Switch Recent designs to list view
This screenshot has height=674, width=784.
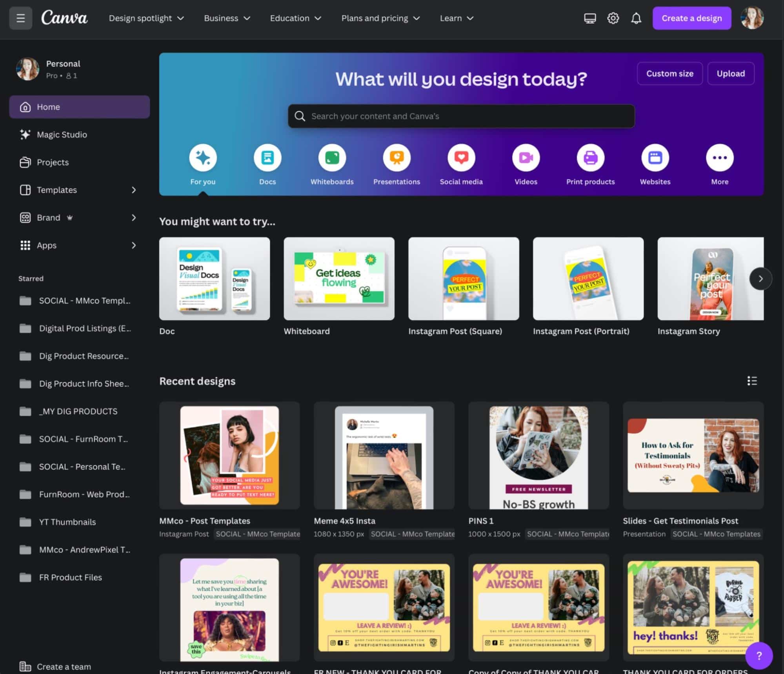[751, 381]
